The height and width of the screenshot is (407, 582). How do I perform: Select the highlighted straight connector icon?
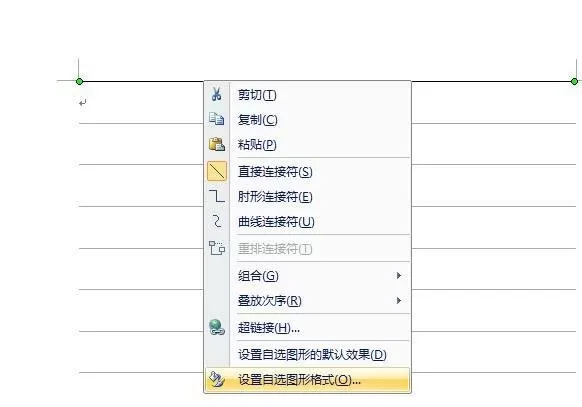[217, 171]
